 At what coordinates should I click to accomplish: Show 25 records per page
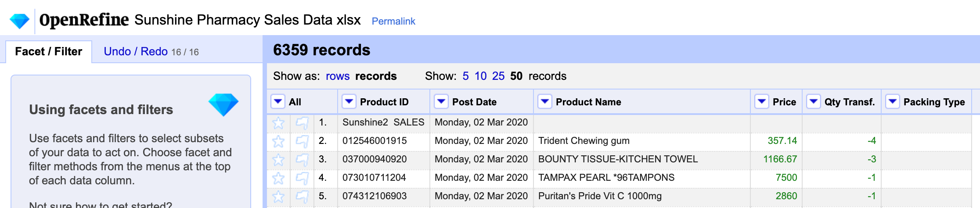coord(498,76)
